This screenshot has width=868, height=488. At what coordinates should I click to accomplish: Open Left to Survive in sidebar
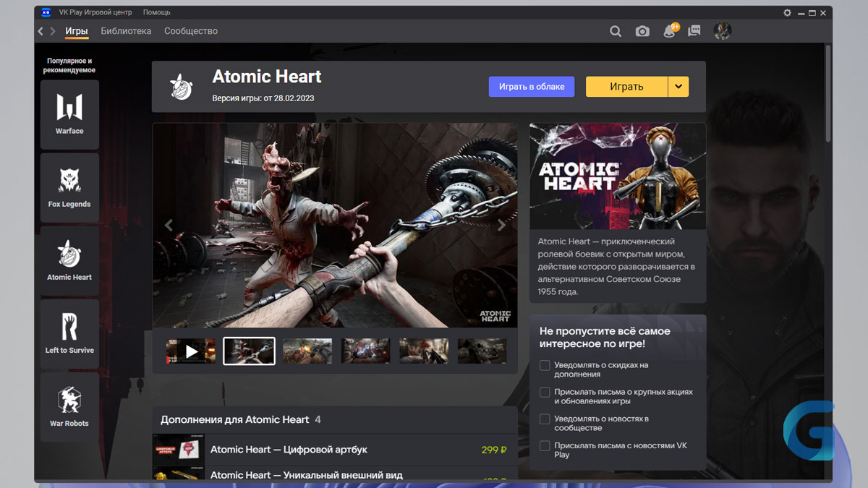pyautogui.click(x=69, y=333)
